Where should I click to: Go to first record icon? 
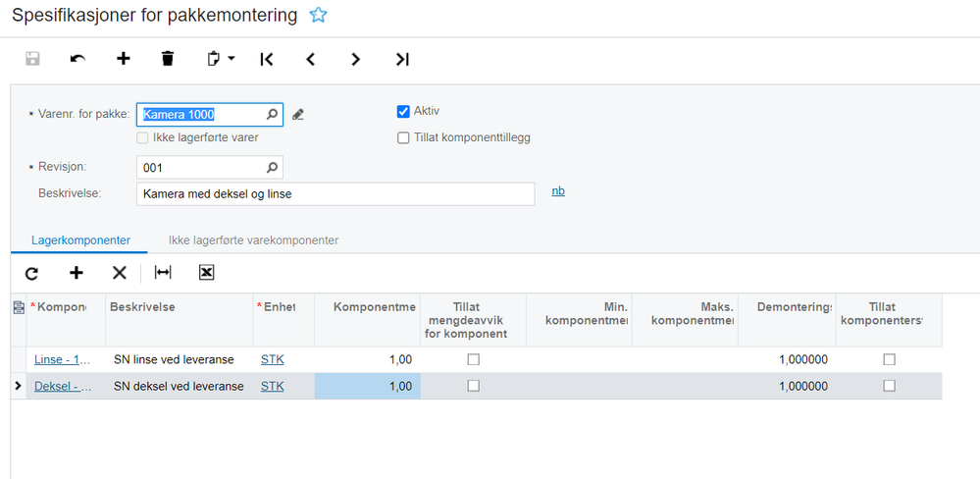(266, 60)
